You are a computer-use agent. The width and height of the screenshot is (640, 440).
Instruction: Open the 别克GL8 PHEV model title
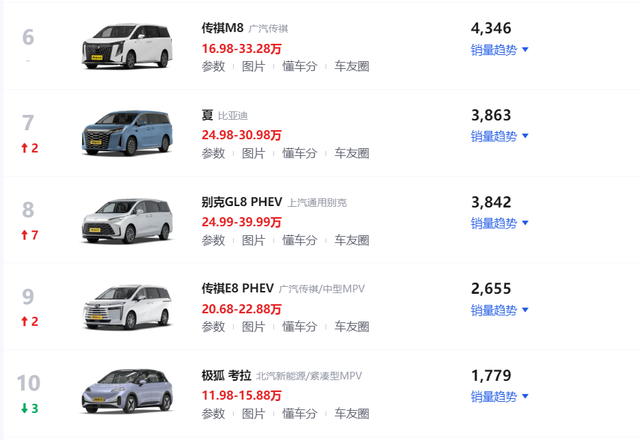pos(241,202)
